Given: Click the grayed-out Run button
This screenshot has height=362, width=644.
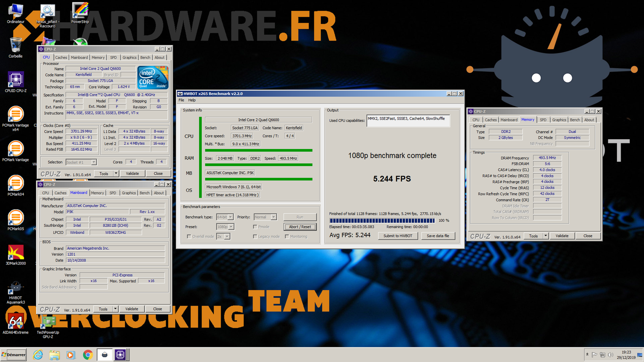Looking at the screenshot, I should coord(300,217).
